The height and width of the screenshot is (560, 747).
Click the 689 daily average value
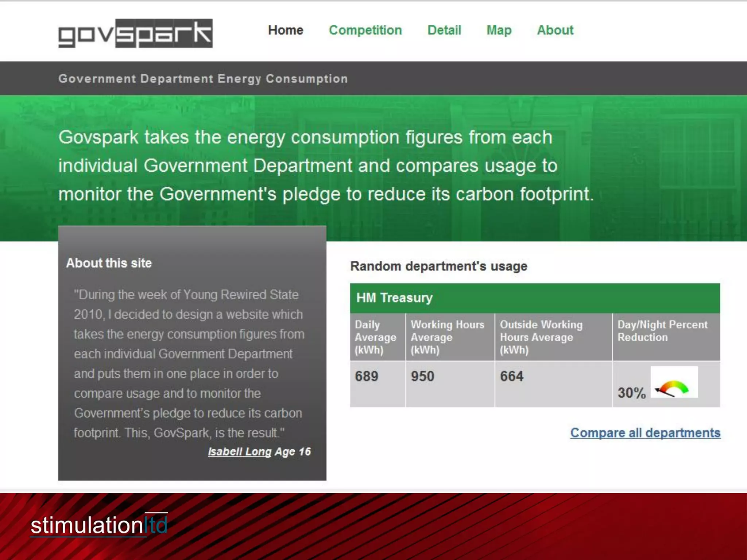367,376
